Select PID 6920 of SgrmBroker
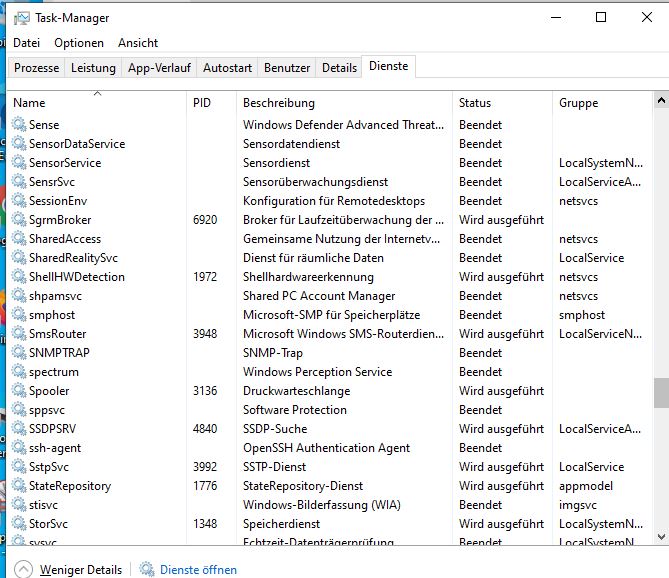669x578 pixels. point(205,220)
